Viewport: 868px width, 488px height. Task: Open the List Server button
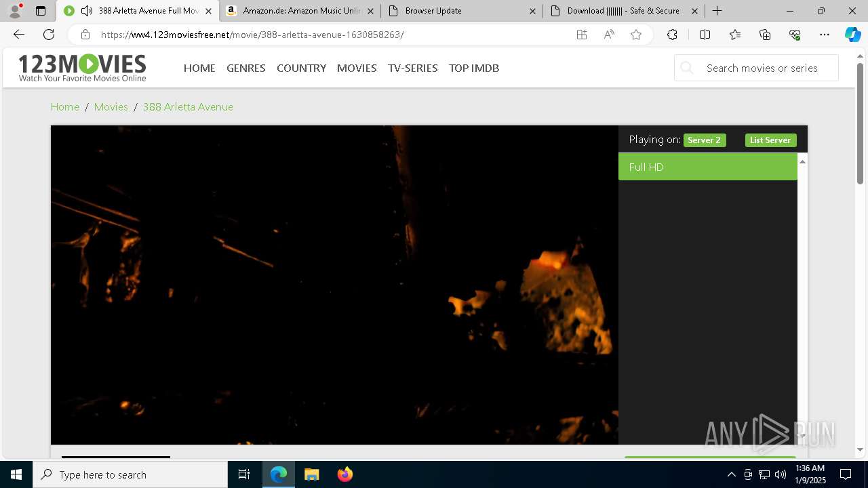(x=770, y=140)
